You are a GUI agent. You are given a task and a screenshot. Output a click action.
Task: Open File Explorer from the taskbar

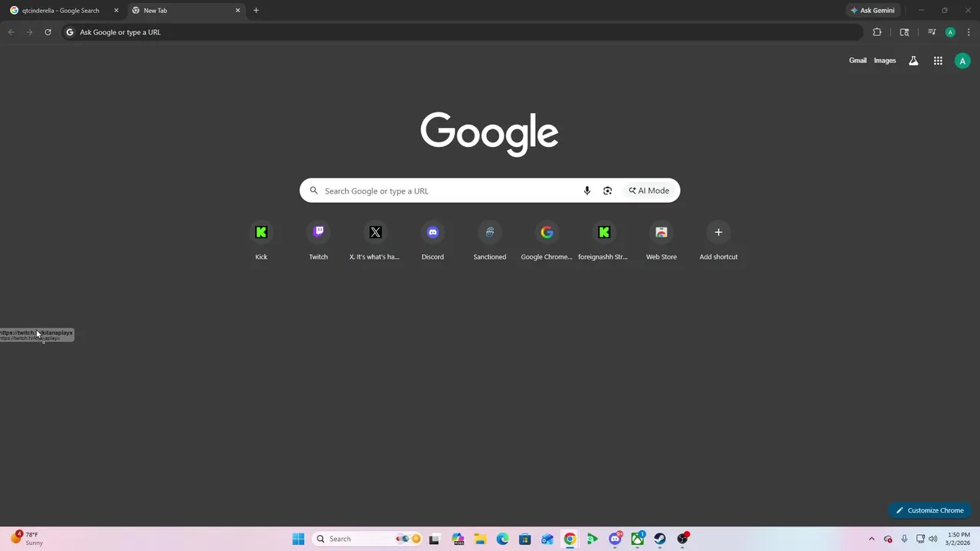click(x=480, y=539)
